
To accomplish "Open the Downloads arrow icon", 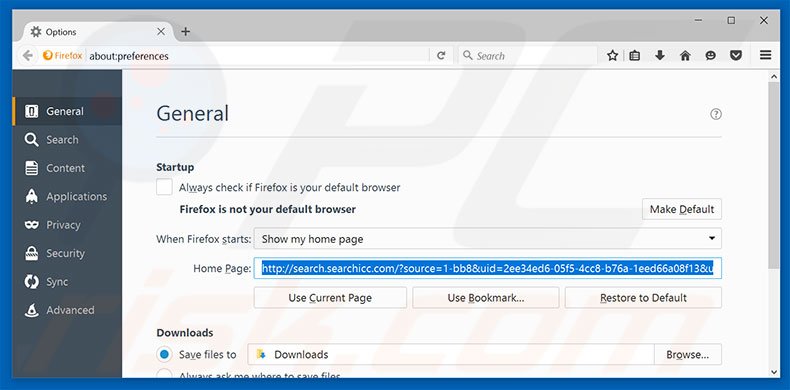I will [660, 55].
